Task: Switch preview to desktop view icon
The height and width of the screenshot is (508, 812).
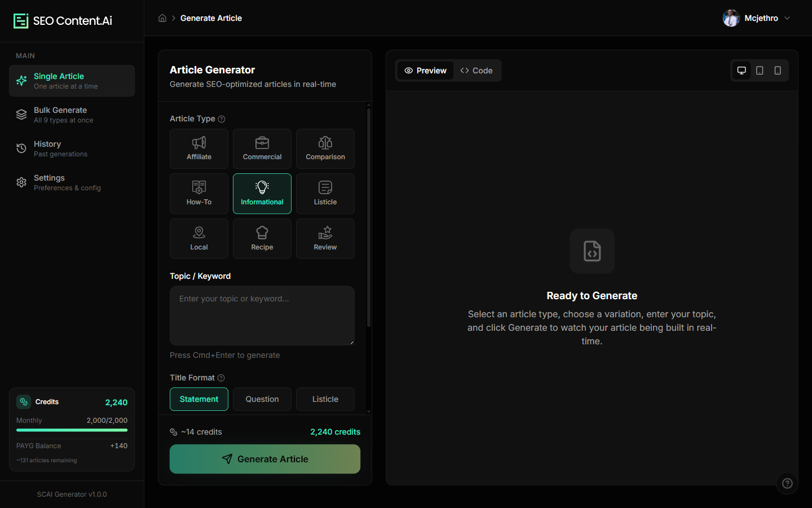Action: 742,71
